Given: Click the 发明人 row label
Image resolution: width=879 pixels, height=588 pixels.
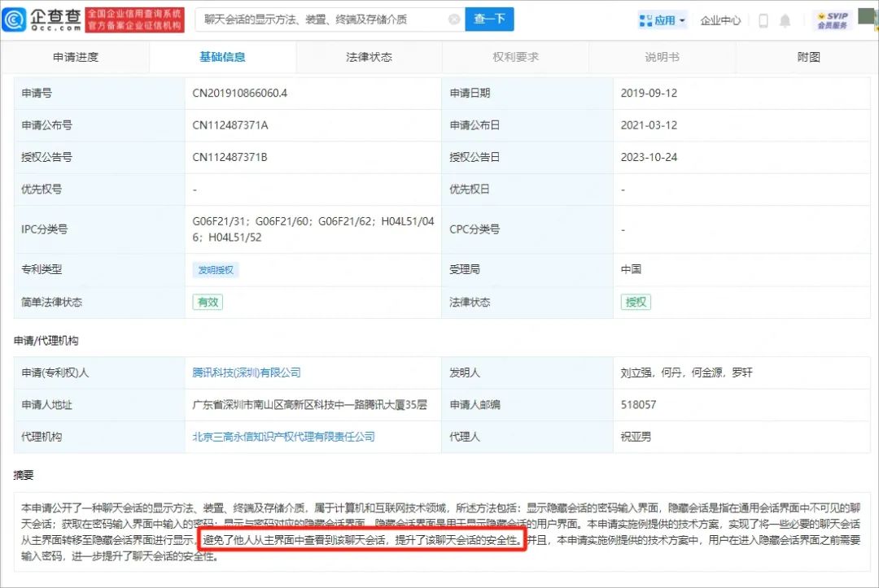Looking at the screenshot, I should 464,373.
